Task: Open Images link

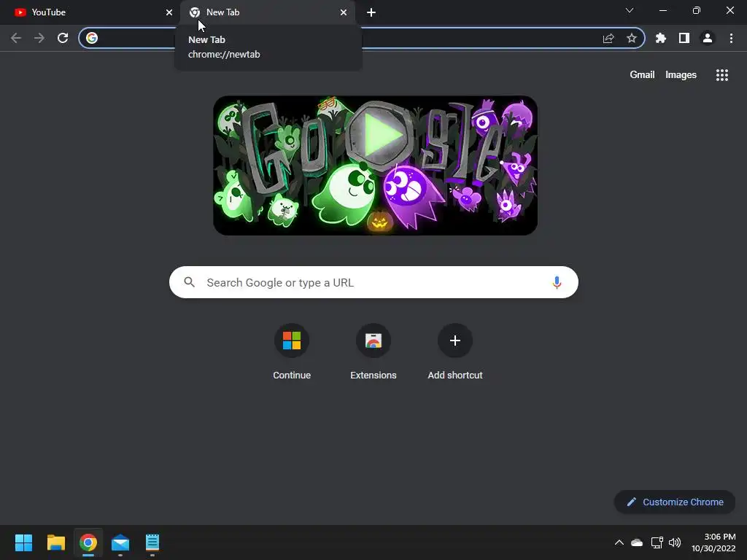Action: tap(681, 75)
